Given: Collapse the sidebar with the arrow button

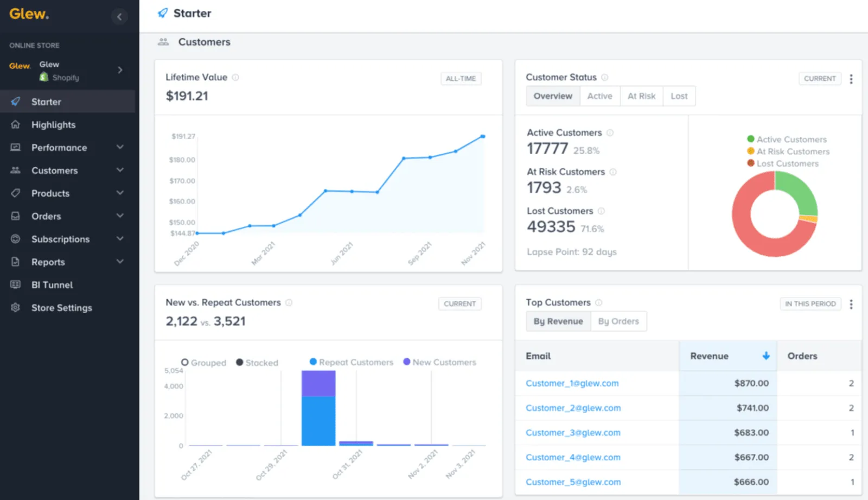Looking at the screenshot, I should point(119,17).
